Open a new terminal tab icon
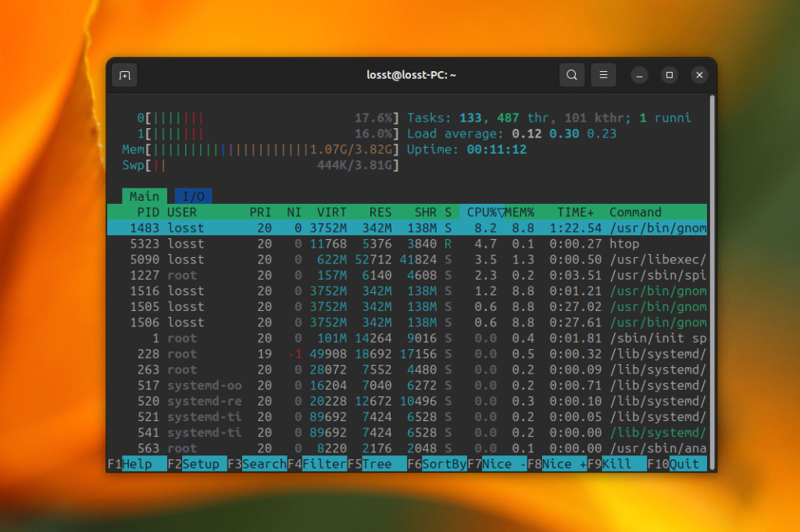 [x=124, y=76]
